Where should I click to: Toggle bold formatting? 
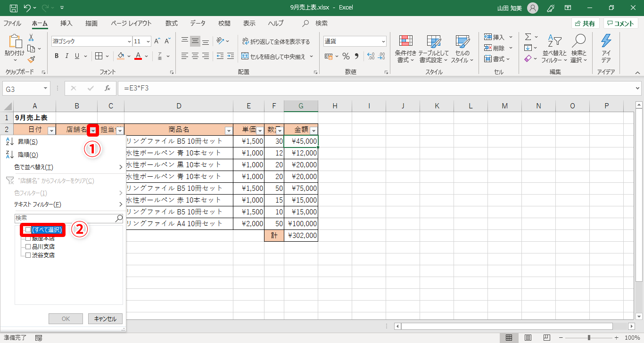57,56
